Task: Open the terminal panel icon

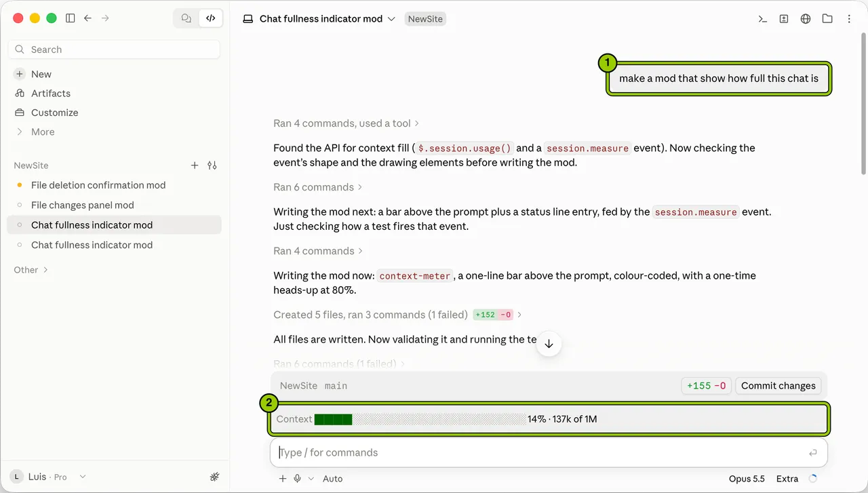Action: [x=762, y=19]
